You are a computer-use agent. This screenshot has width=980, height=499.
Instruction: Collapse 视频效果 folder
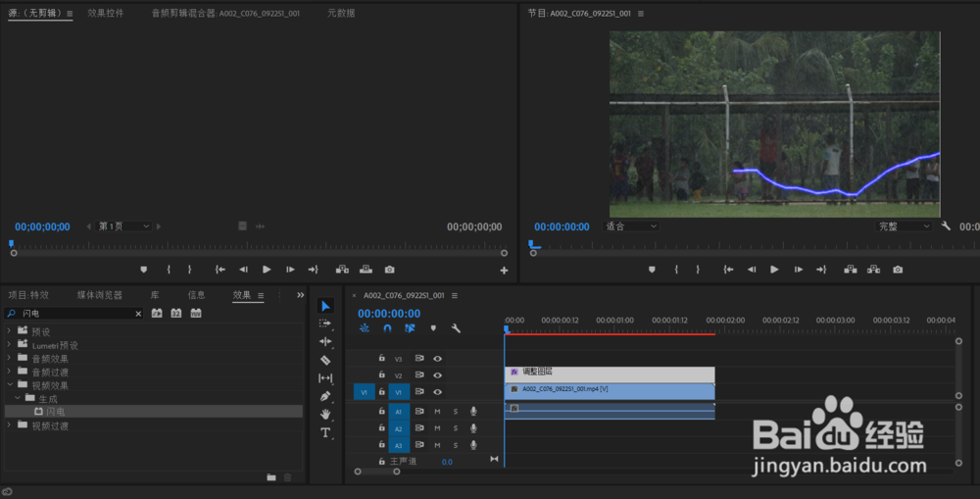tap(10, 384)
